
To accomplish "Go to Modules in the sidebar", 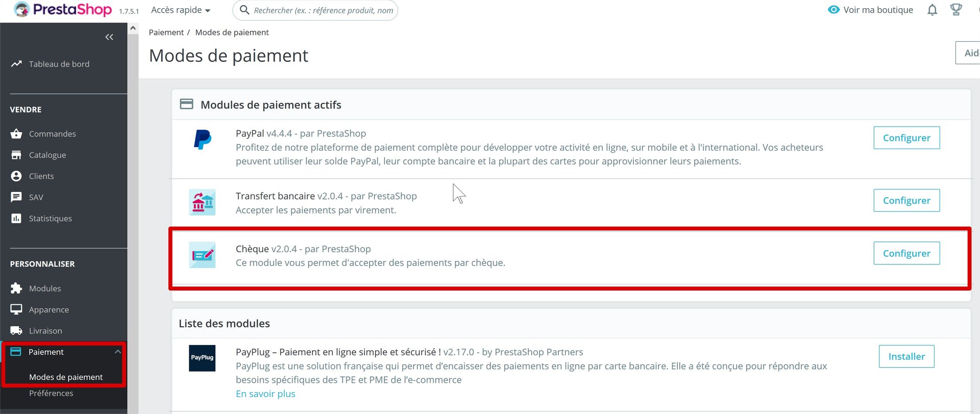I will (45, 288).
